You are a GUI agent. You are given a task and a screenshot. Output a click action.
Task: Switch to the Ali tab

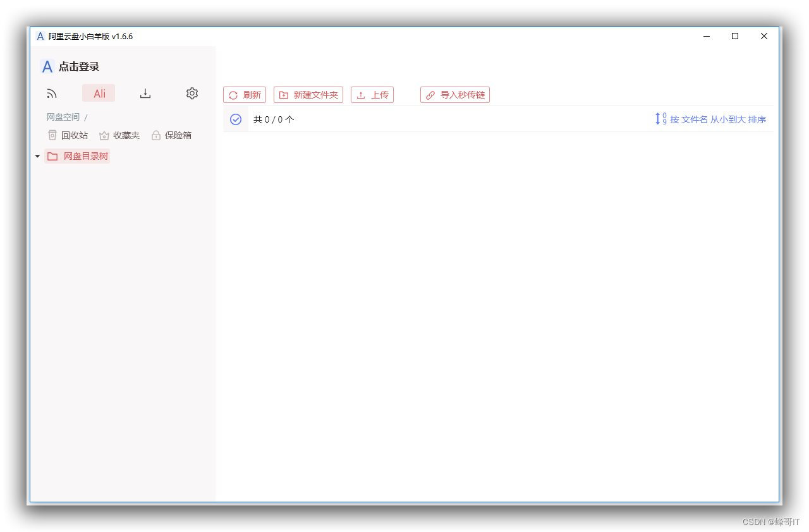point(99,94)
